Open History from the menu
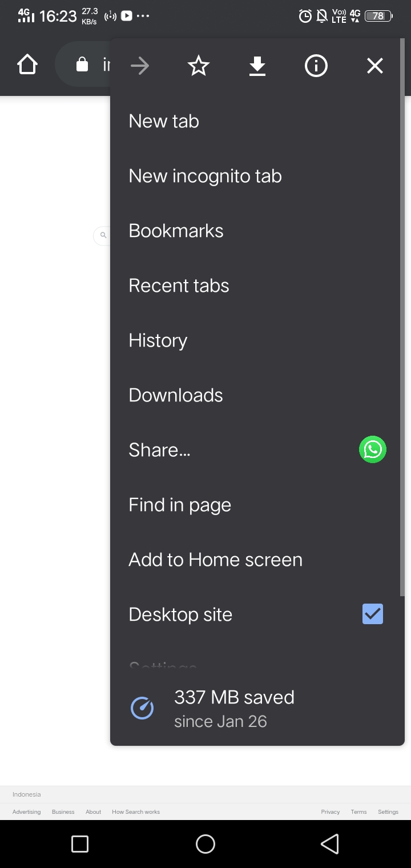Image resolution: width=411 pixels, height=868 pixels. coord(158,340)
